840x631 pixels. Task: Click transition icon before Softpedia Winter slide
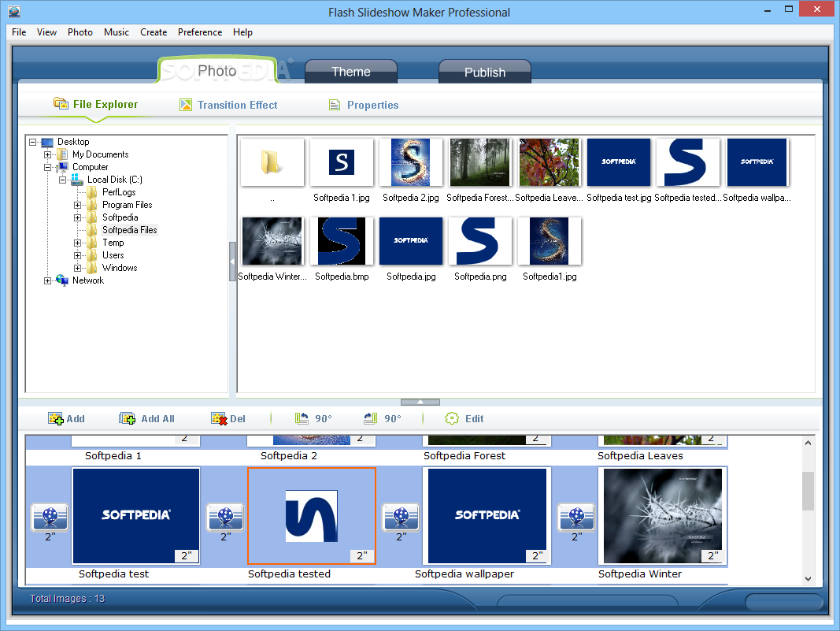(576, 518)
